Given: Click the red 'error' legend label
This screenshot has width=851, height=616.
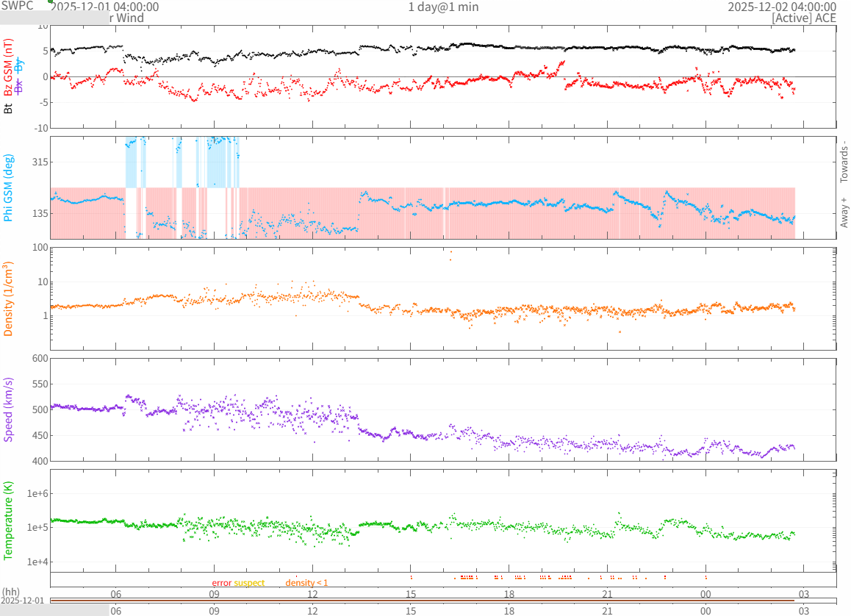Looking at the screenshot, I should [222, 583].
